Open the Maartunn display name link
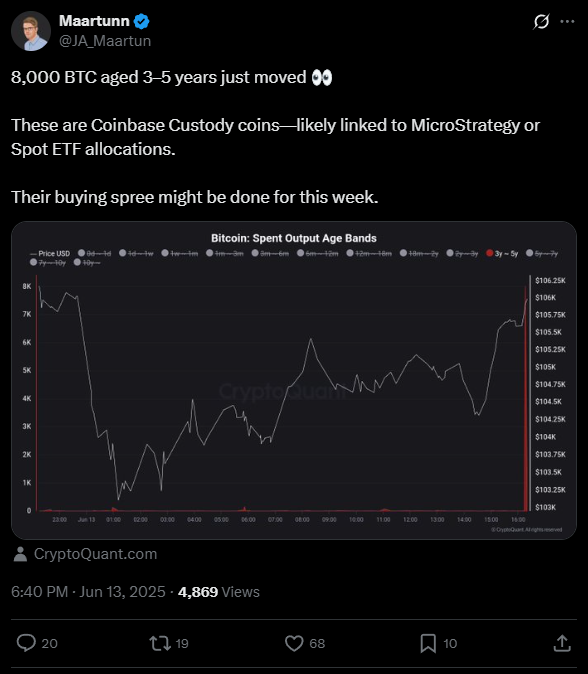The height and width of the screenshot is (674, 588). point(94,21)
